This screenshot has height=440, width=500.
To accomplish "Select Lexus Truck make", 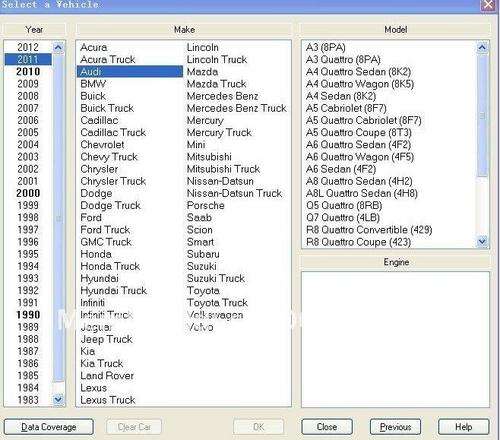I will pos(107,400).
